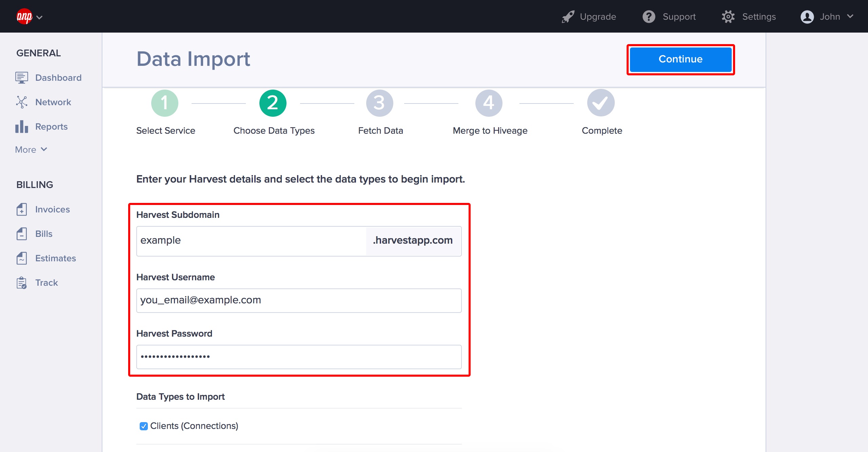
Task: Click the Dashboard monitor icon
Action: pos(21,78)
